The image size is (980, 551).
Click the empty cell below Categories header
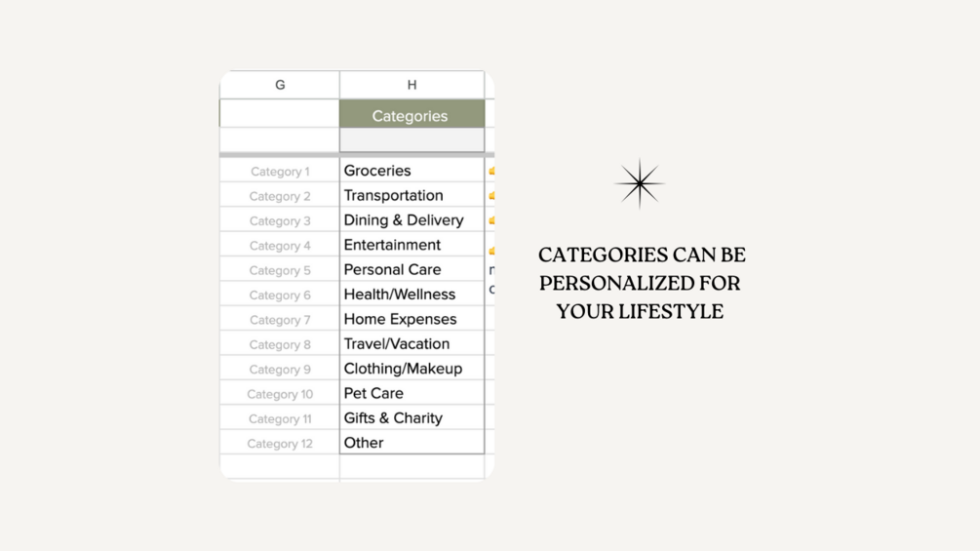[411, 140]
